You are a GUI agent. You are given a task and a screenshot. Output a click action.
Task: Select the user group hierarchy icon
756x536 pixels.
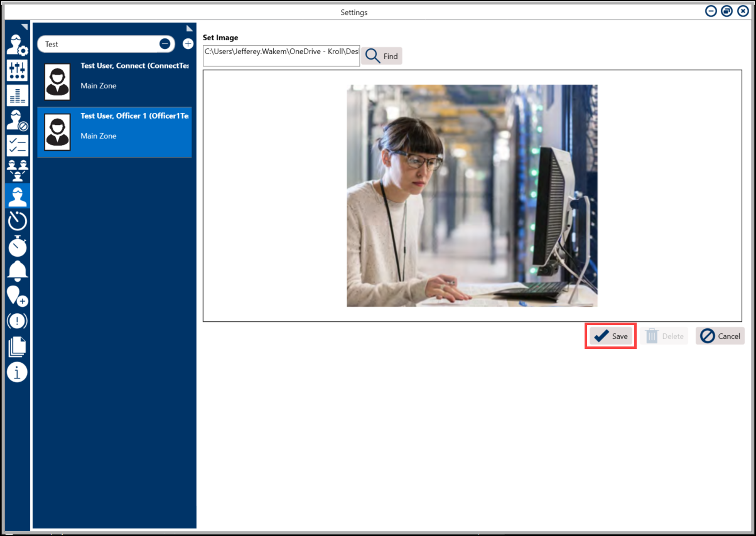(17, 171)
